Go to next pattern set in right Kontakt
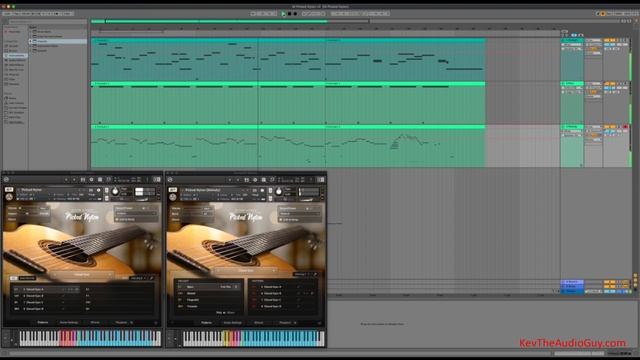The height and width of the screenshot is (360, 640). pos(273,270)
